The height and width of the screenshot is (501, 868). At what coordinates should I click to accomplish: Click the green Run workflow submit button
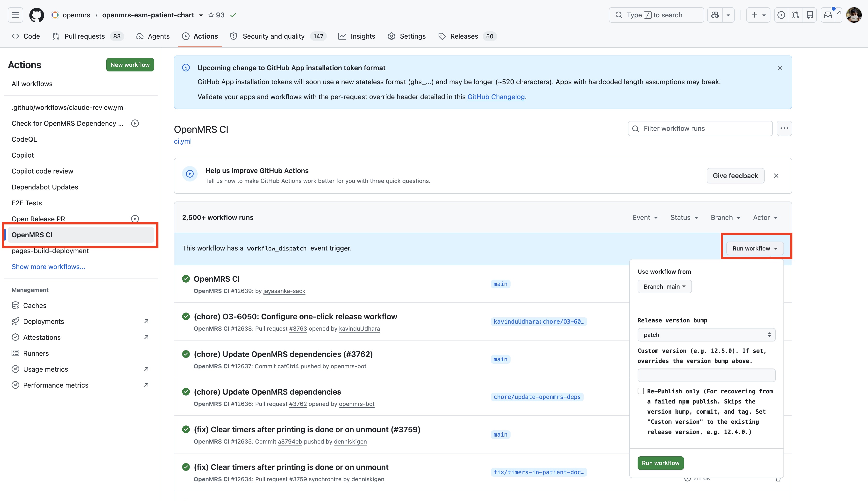(660, 463)
